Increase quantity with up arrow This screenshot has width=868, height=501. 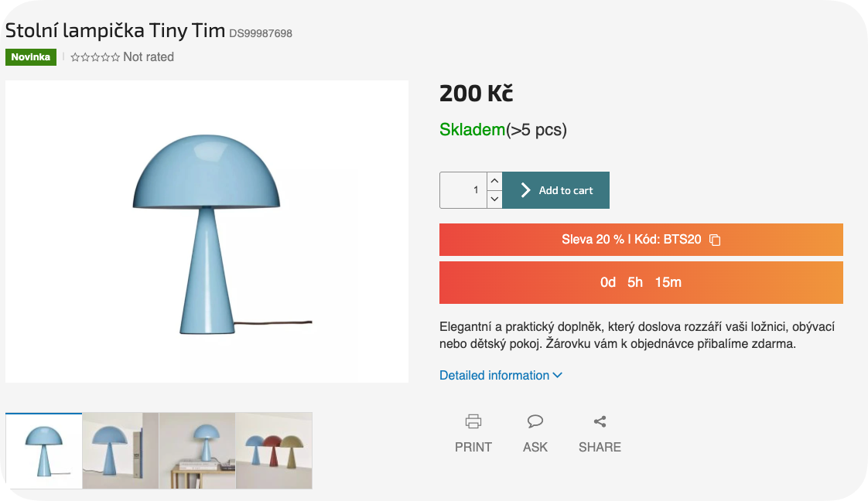coord(494,181)
